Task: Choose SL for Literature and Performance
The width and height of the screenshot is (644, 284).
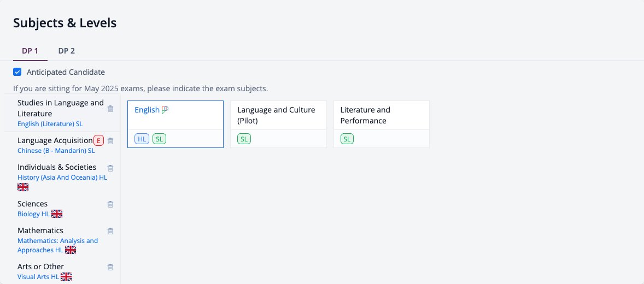Action: (347, 139)
